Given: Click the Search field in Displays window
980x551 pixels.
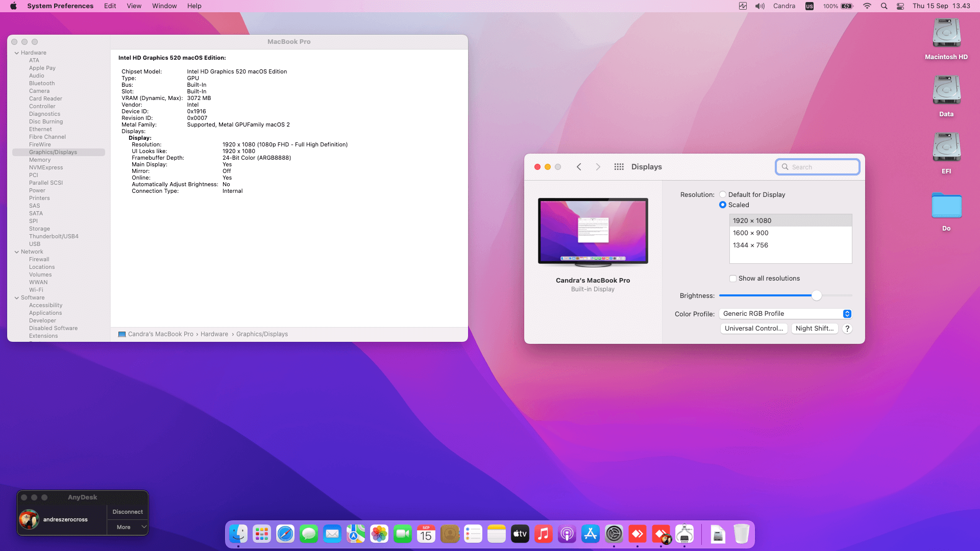Looking at the screenshot, I should click(818, 167).
